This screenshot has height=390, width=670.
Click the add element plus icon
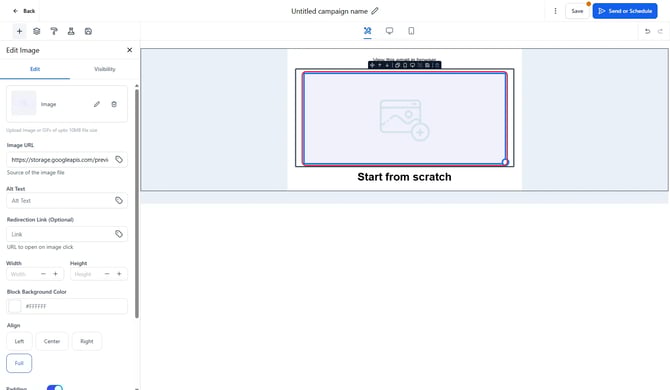coord(19,31)
